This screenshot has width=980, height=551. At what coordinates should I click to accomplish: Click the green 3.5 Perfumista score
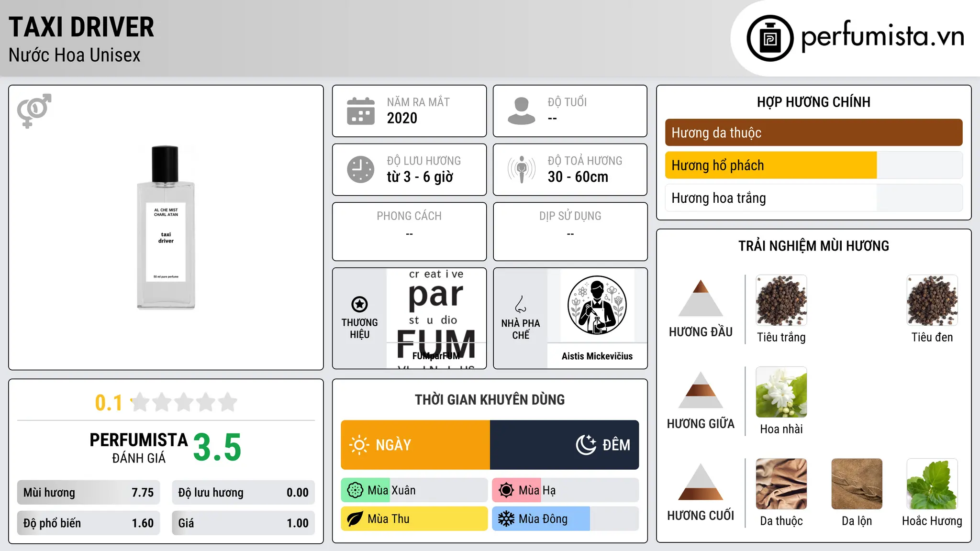pyautogui.click(x=217, y=448)
